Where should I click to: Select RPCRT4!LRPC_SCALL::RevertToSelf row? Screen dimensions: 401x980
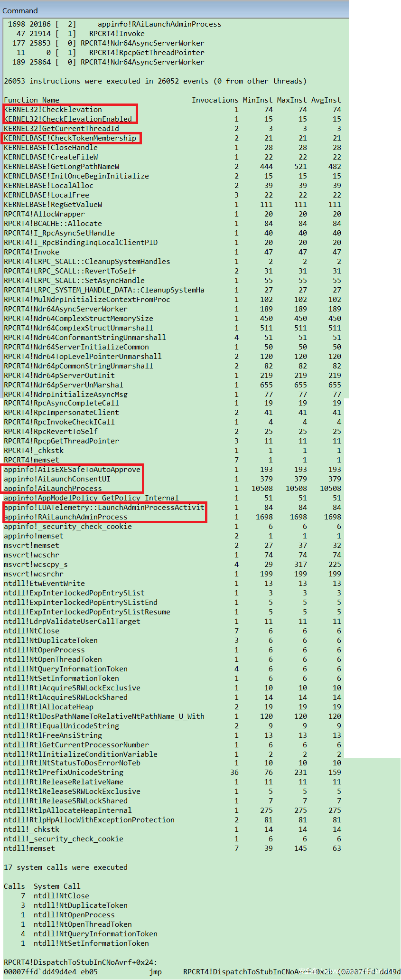tap(172, 271)
